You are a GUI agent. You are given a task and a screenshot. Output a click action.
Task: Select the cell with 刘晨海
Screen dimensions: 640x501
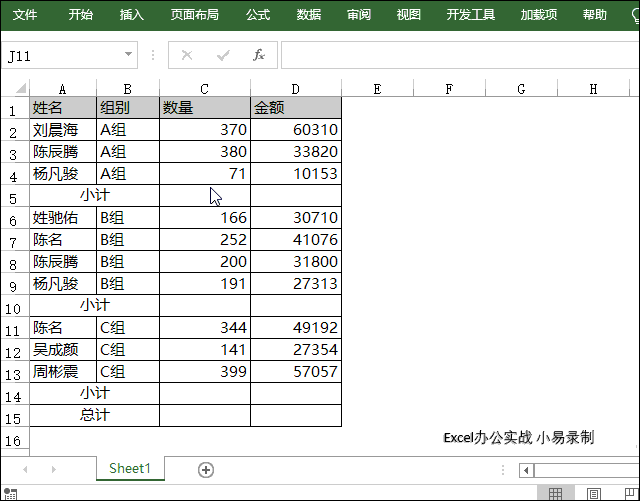(x=63, y=130)
